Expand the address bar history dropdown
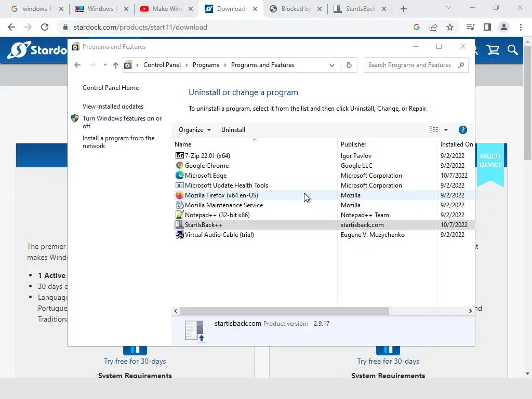The image size is (532, 399). [x=332, y=65]
